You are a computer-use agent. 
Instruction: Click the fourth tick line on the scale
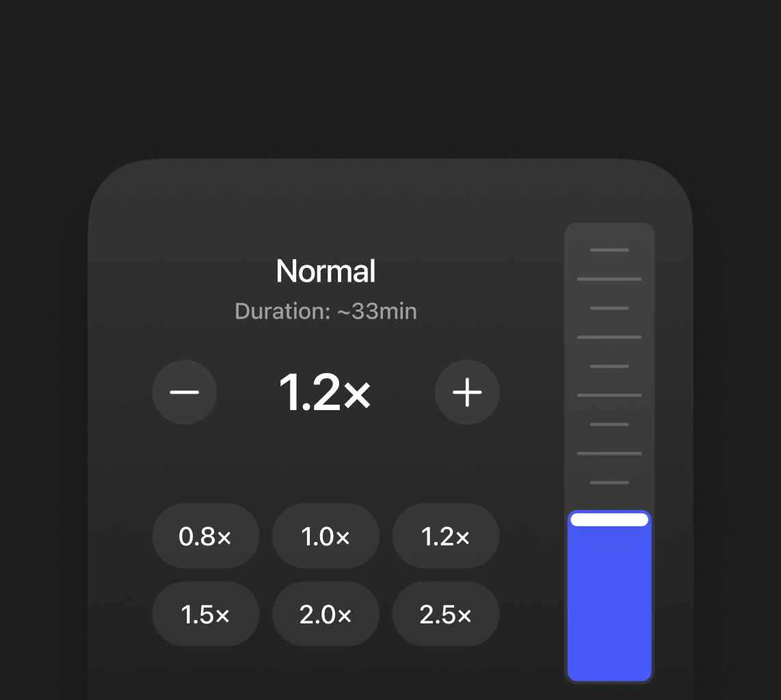pos(609,337)
